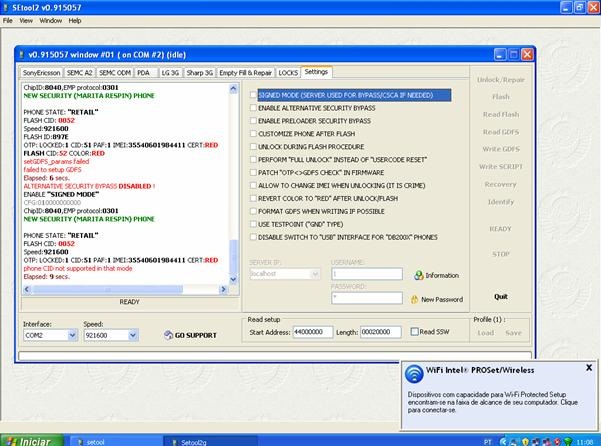The width and height of the screenshot is (601, 446).
Task: Switch to the PDA tab
Action: coord(146,73)
